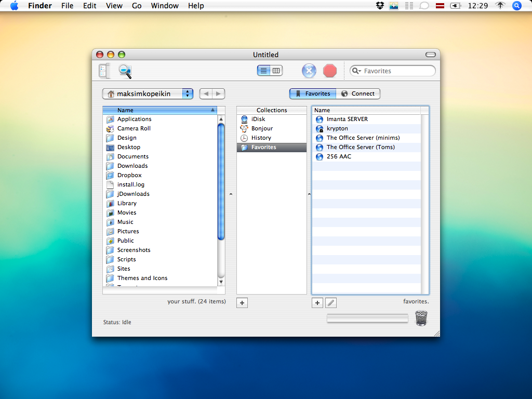Select the History collection
Screen dimensions: 532x399
point(271,138)
